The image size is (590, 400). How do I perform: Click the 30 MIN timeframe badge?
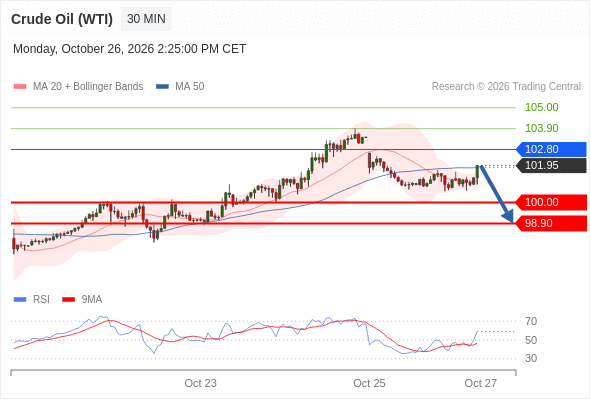coord(146,19)
